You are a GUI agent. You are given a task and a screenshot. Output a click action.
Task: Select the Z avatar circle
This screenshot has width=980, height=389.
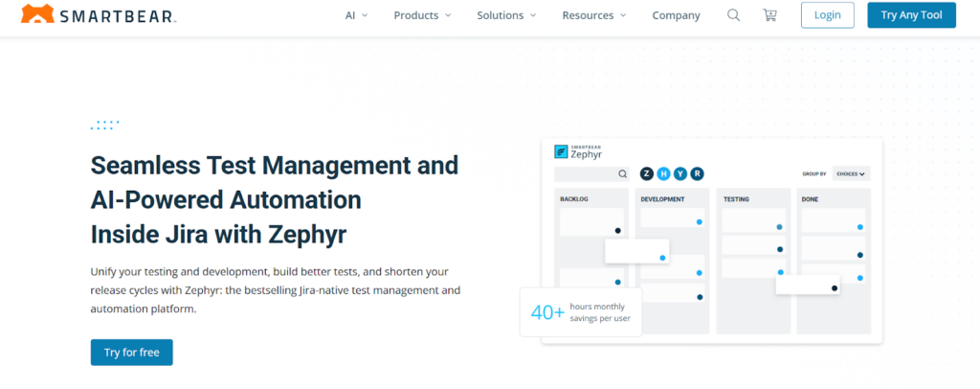tap(647, 173)
